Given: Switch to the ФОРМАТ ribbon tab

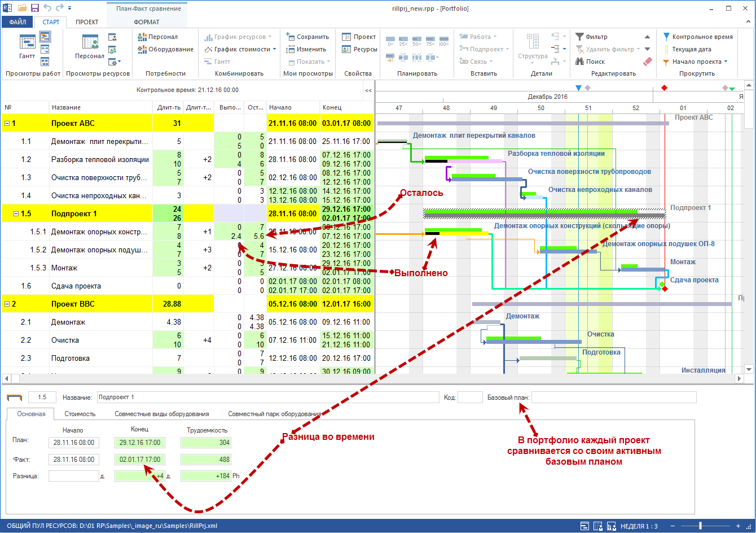Looking at the screenshot, I should coord(147,22).
